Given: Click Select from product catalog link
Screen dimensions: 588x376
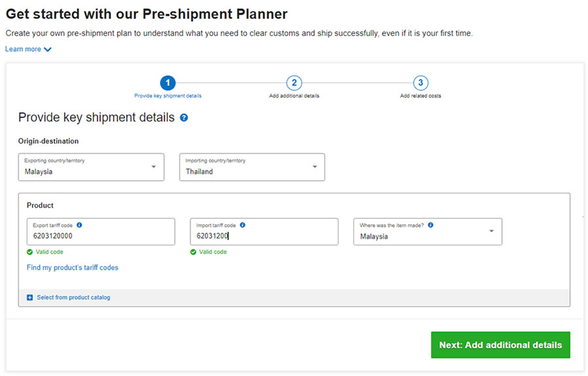Looking at the screenshot, I should pyautogui.click(x=73, y=298).
